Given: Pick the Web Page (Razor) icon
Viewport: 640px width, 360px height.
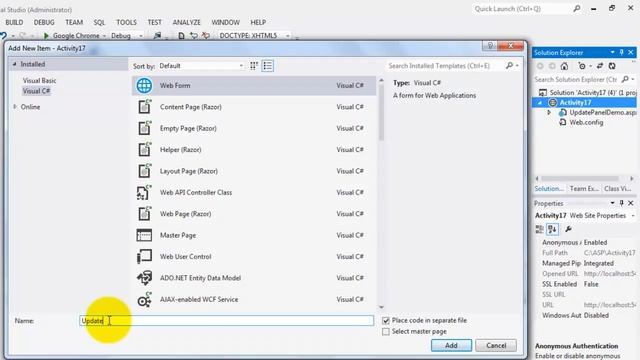Looking at the screenshot, I should pos(144,214).
